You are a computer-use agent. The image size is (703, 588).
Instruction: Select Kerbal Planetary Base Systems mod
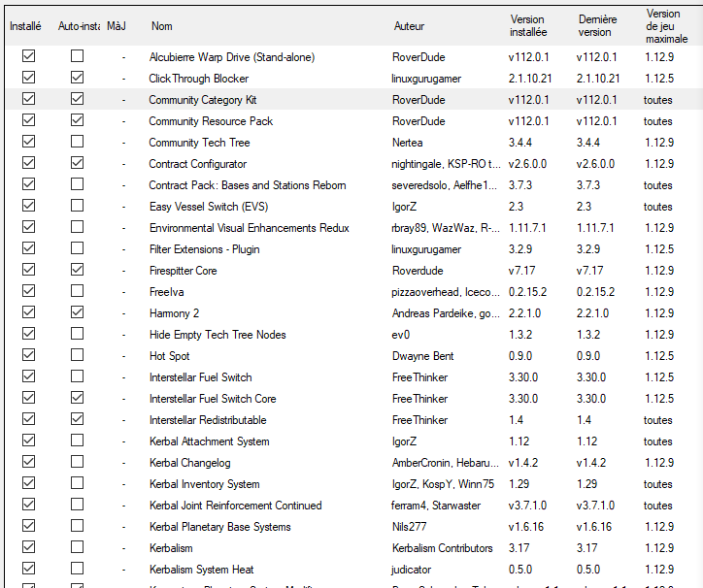[x=219, y=527]
